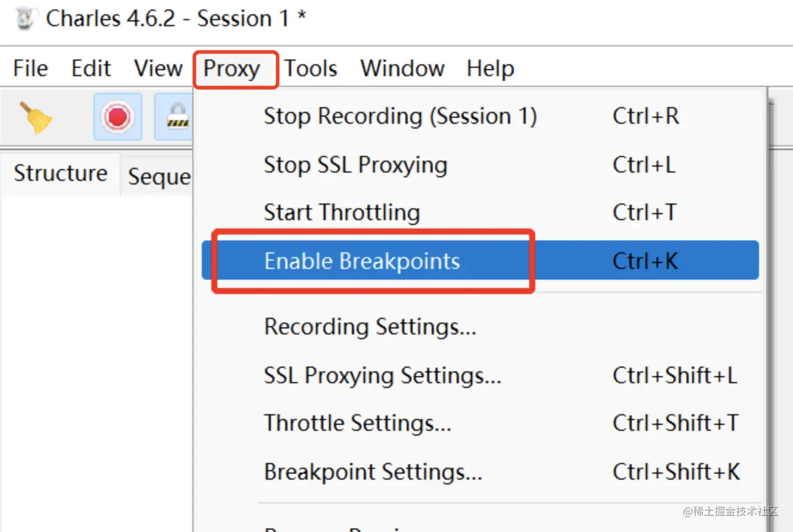
Task: Expand the Edit menu
Action: click(91, 68)
